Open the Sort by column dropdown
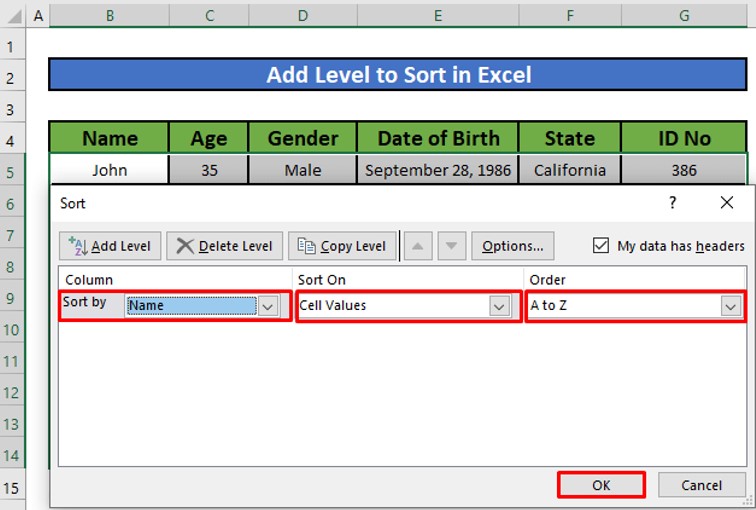This screenshot has height=510, width=756. (268, 306)
